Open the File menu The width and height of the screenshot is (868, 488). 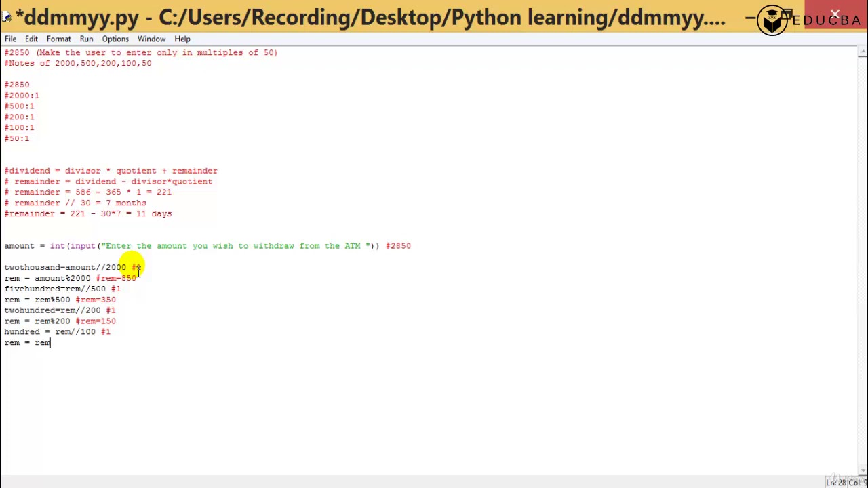tap(11, 39)
